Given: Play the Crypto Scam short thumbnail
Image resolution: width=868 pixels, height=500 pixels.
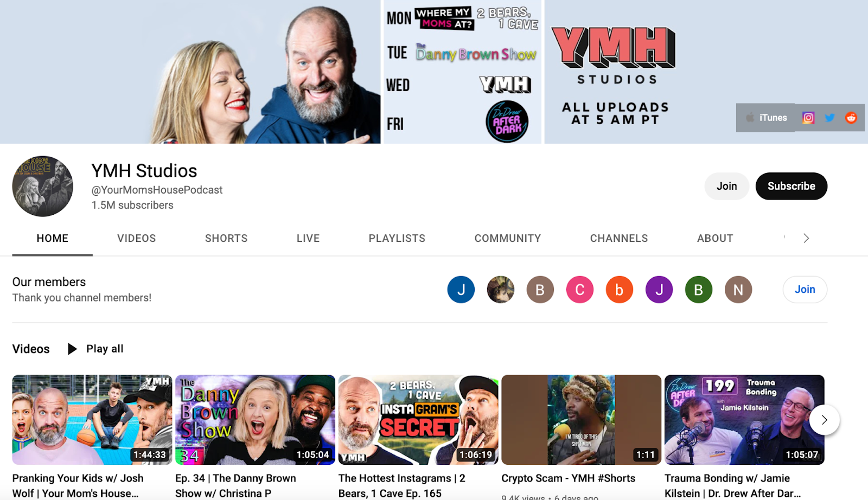Looking at the screenshot, I should tap(582, 420).
